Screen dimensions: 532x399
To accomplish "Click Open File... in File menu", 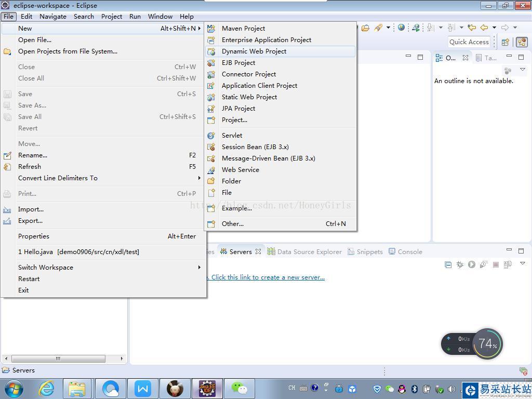I will (103, 40).
